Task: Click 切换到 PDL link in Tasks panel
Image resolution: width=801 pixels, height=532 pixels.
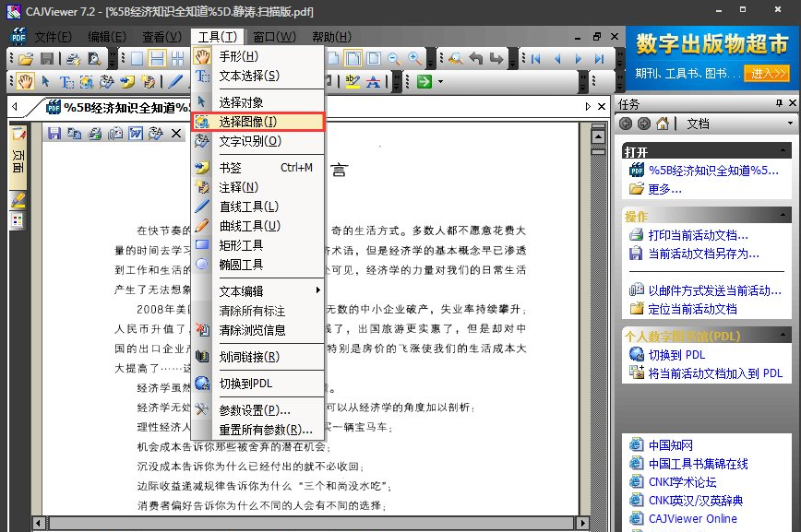Action: coord(676,354)
